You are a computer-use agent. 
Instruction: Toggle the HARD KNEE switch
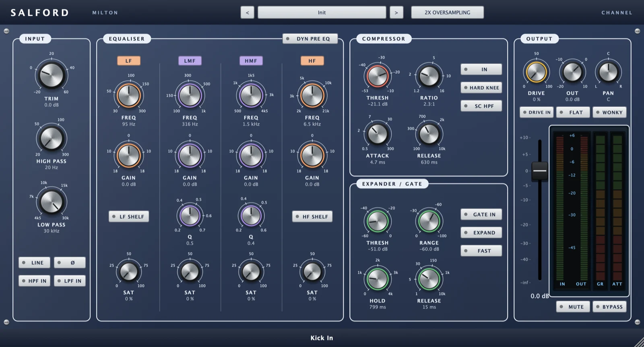481,87
